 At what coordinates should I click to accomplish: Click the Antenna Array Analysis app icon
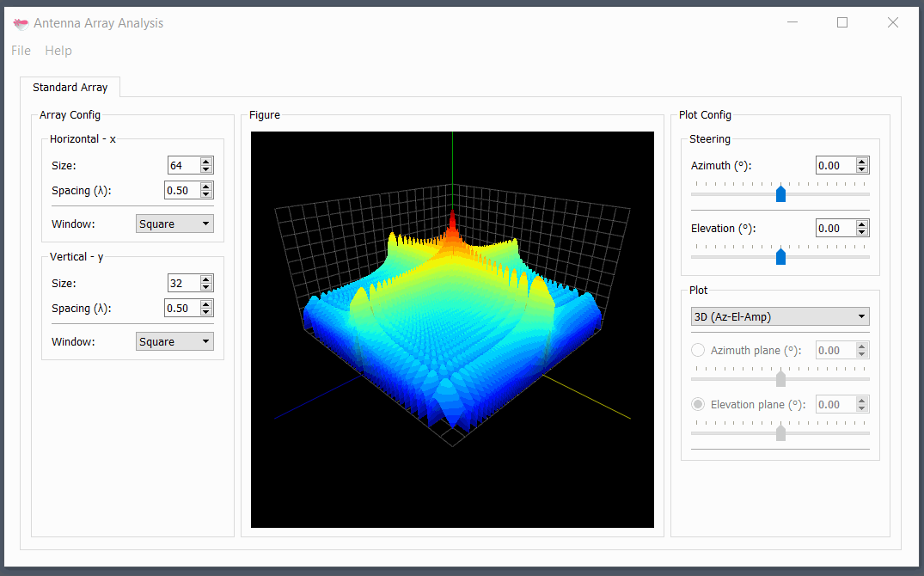21,23
